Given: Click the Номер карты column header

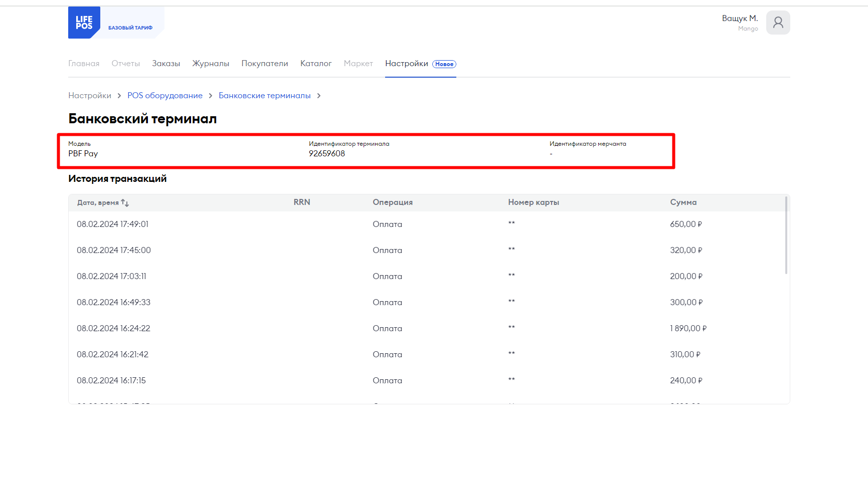Looking at the screenshot, I should 534,202.
